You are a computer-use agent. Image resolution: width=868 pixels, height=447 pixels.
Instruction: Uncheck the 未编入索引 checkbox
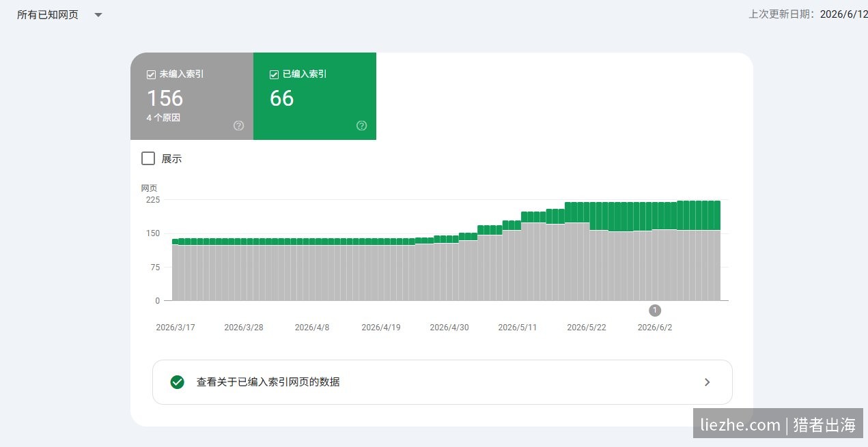[151, 74]
